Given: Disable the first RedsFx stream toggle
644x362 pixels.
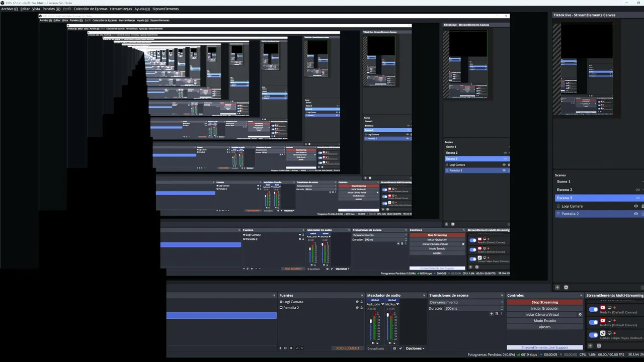Looking at the screenshot, I should [x=594, y=309].
